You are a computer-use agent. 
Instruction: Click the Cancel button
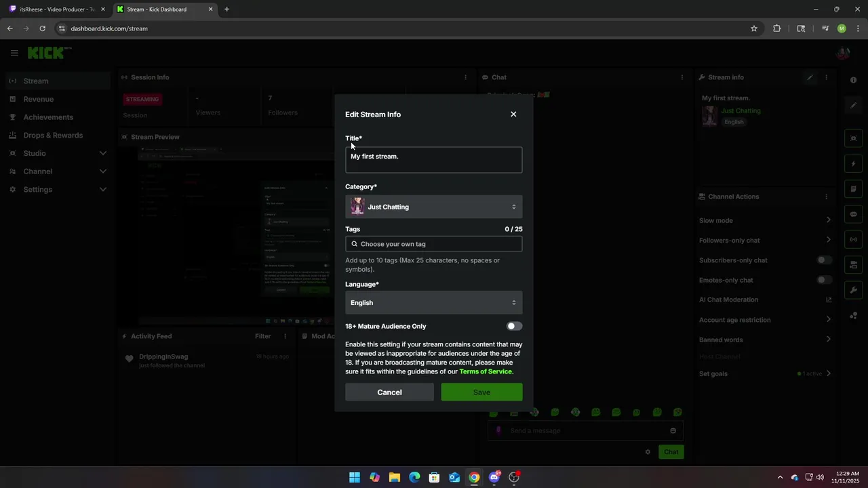tap(389, 392)
